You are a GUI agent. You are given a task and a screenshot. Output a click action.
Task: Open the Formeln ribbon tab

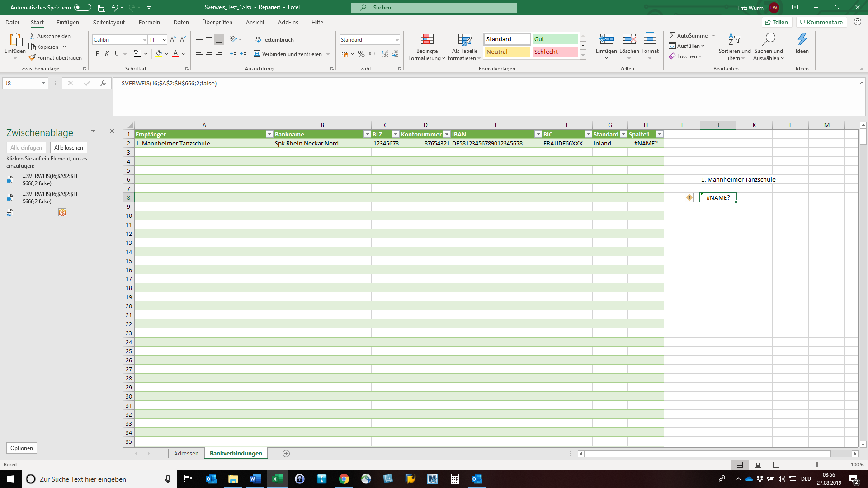(x=149, y=22)
